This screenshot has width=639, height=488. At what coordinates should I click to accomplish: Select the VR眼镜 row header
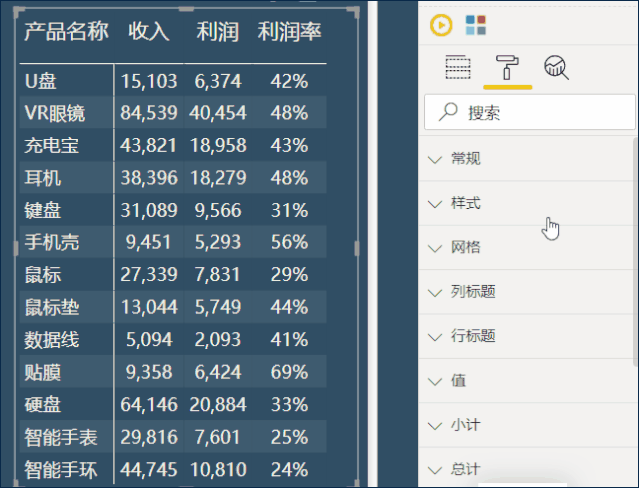(55, 113)
